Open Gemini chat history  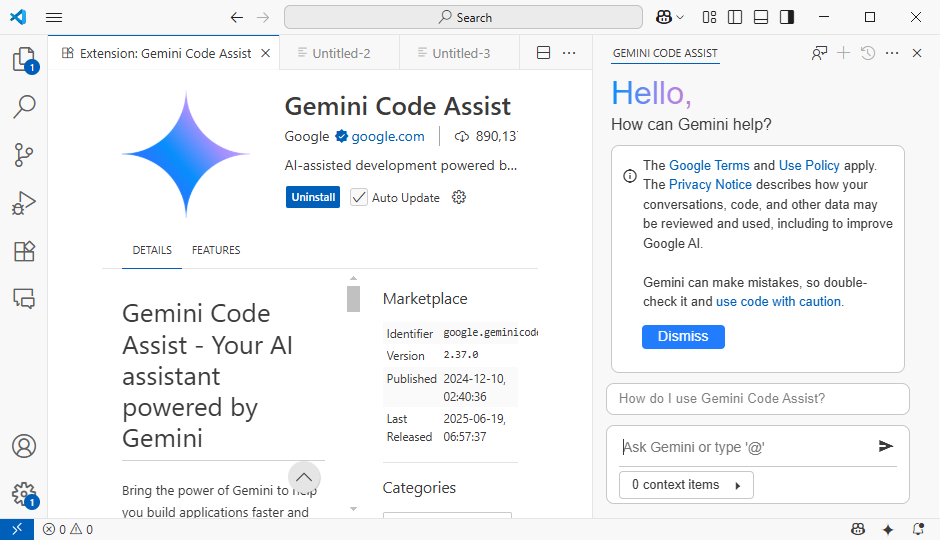867,53
